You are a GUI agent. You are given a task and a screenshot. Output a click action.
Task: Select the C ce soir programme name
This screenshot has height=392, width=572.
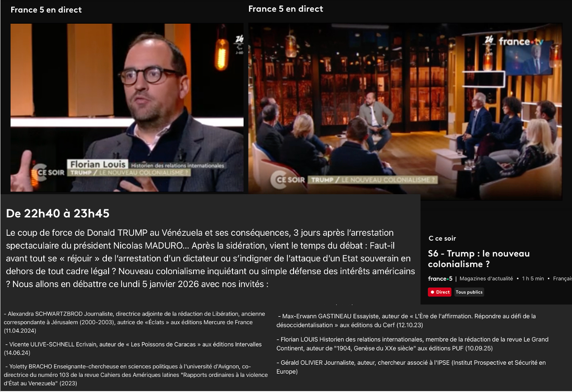pos(442,238)
